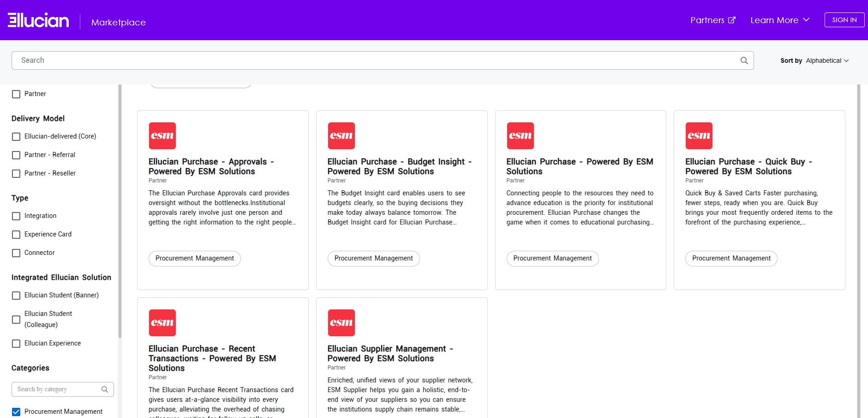Focus the Search by category field

[x=63, y=389]
